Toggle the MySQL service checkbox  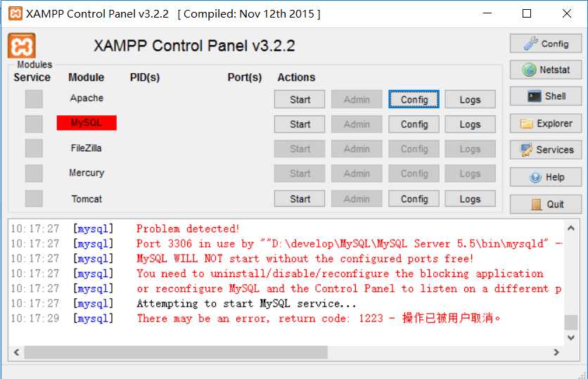(34, 124)
